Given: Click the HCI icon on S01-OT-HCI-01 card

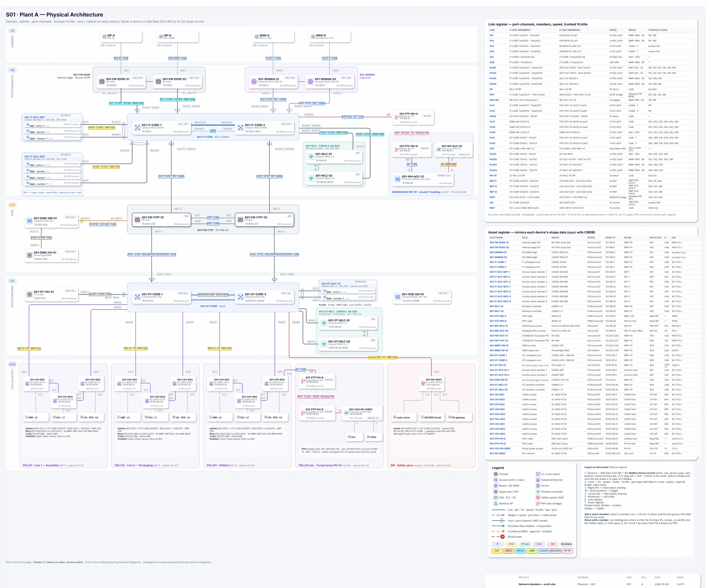Looking at the screenshot, I should (x=29, y=294).
